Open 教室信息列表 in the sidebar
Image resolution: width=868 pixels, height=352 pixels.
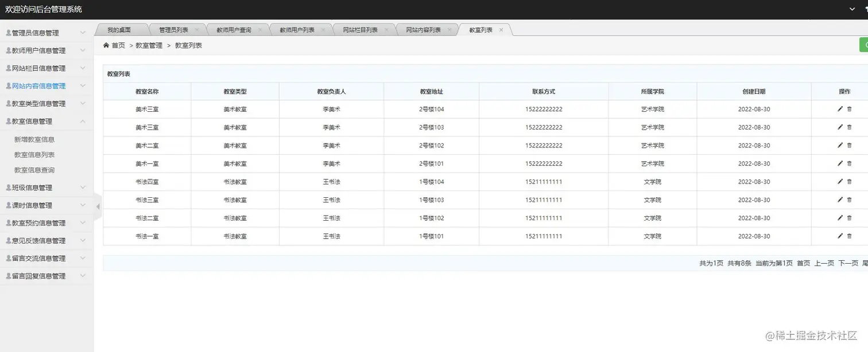[34, 155]
